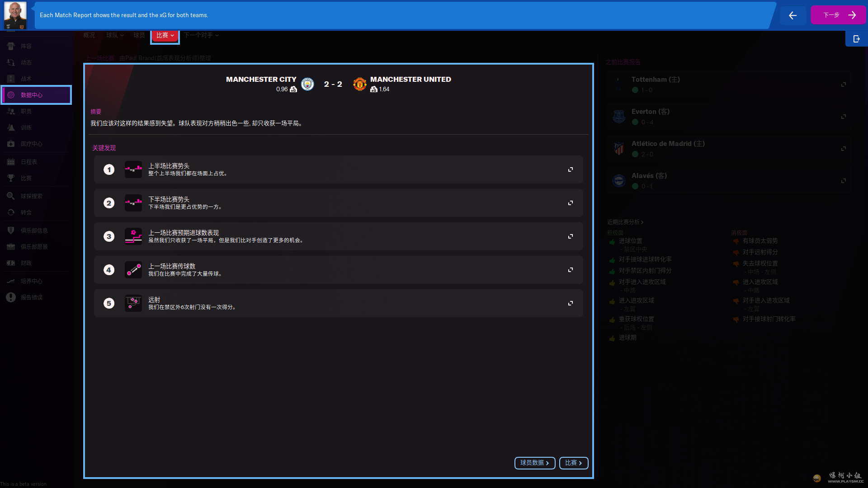Screen dimensions: 868x488
Task: Click the 有球员太弱势 negative finding
Action: [x=760, y=241]
